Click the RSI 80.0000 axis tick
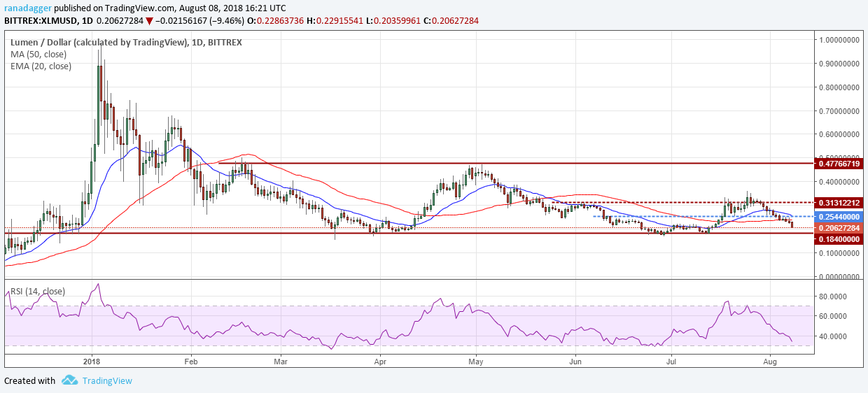The height and width of the screenshot is (393, 868). [x=832, y=296]
